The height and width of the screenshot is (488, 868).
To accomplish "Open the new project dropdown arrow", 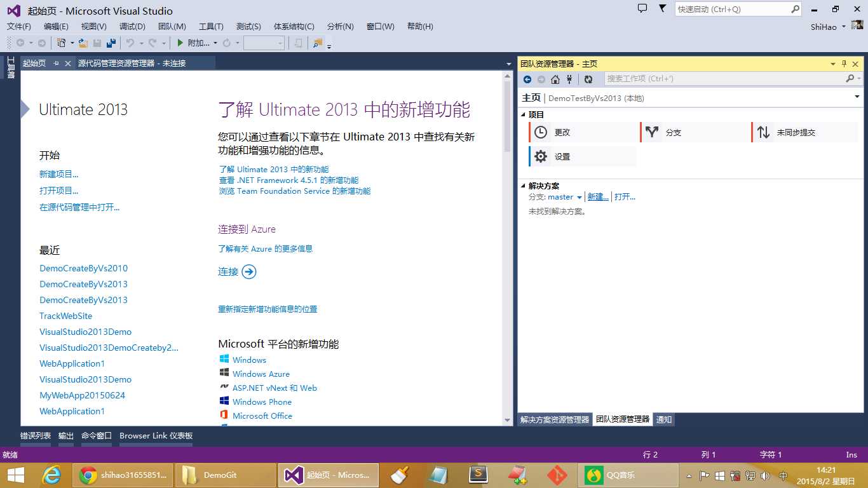I will click(x=72, y=43).
